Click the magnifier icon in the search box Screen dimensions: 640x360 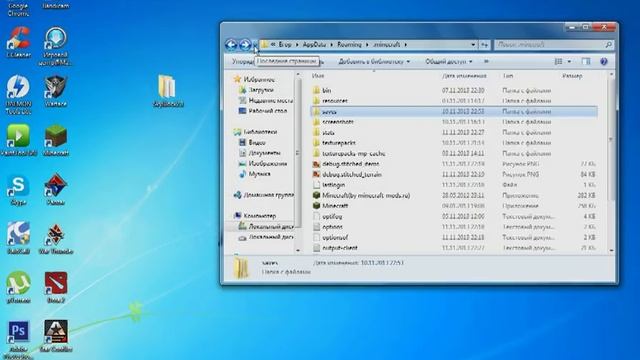609,44
